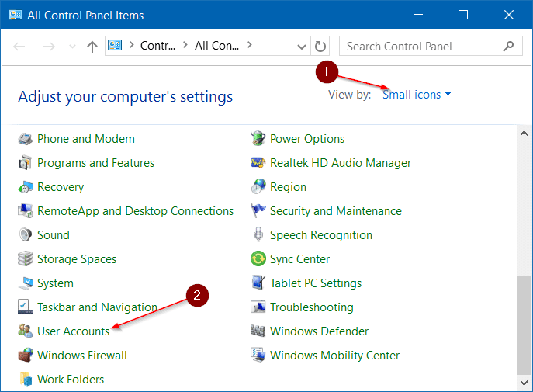Open the Programs and Features link
Viewport: 533px width, 392px height.
[96, 163]
